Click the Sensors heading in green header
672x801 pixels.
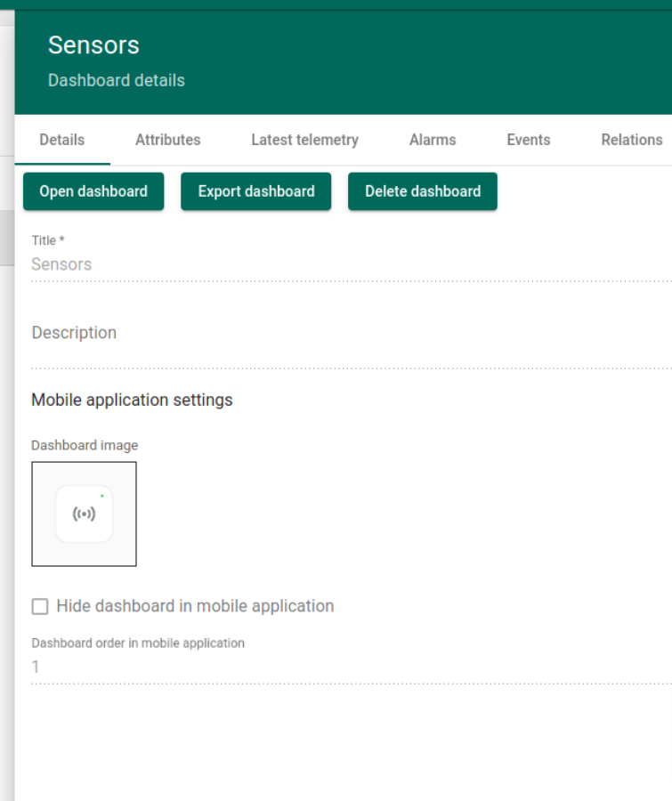[x=93, y=45]
